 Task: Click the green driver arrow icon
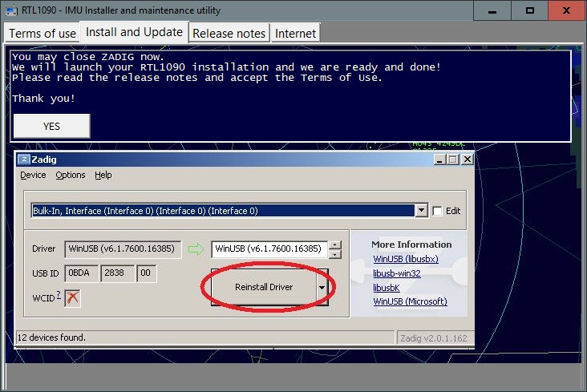tap(196, 249)
